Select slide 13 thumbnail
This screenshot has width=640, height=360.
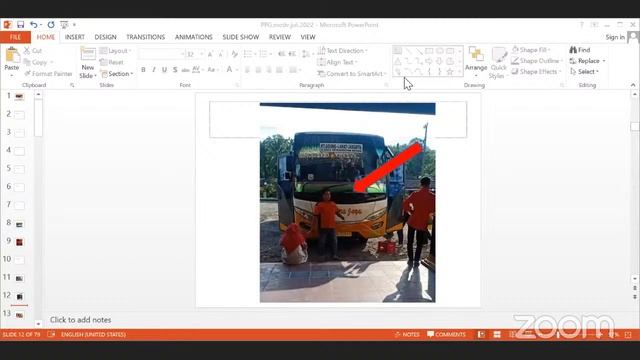pos(19,315)
